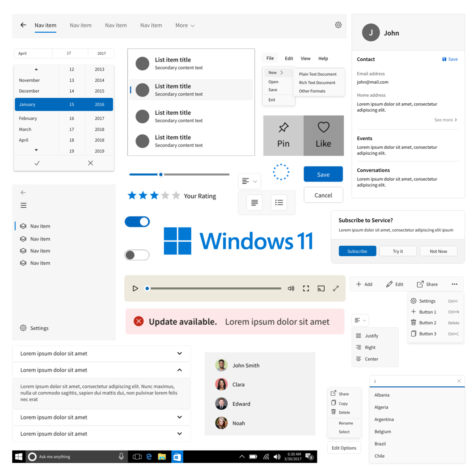Open Task View on the taskbar

tap(137, 456)
